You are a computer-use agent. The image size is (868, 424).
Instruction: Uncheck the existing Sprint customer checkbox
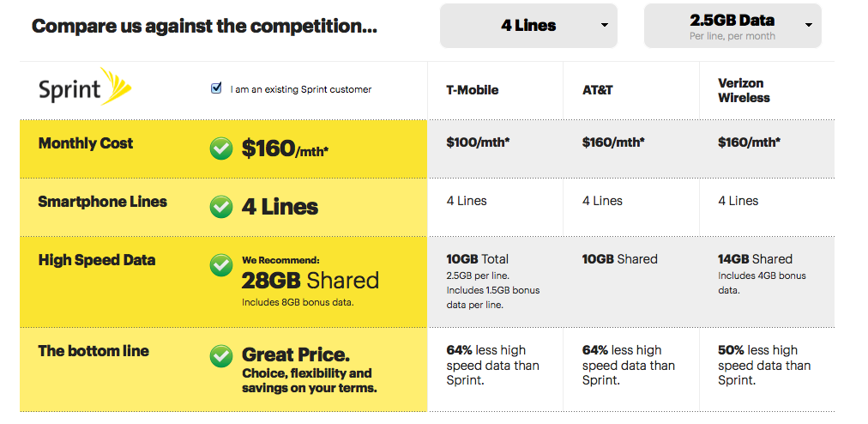(x=216, y=88)
